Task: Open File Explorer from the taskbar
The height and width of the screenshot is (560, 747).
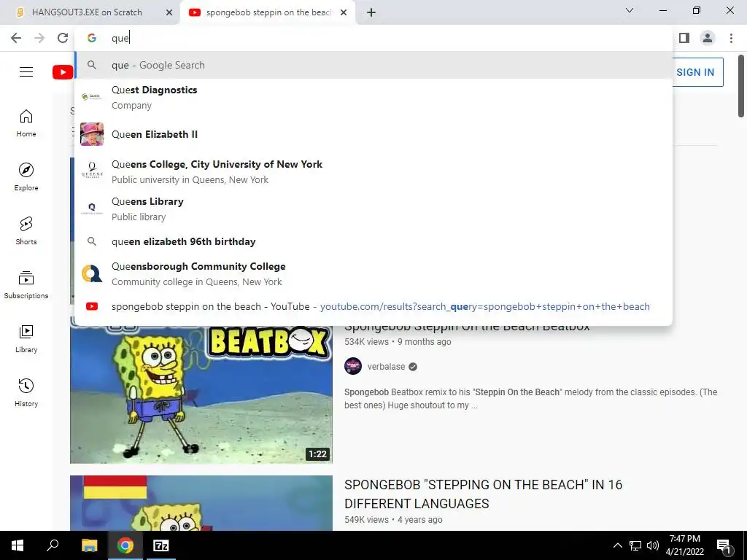Action: [89, 545]
